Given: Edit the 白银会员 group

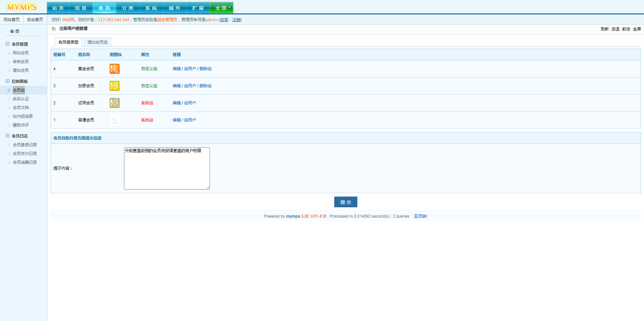Looking at the screenshot, I should click(x=176, y=86).
